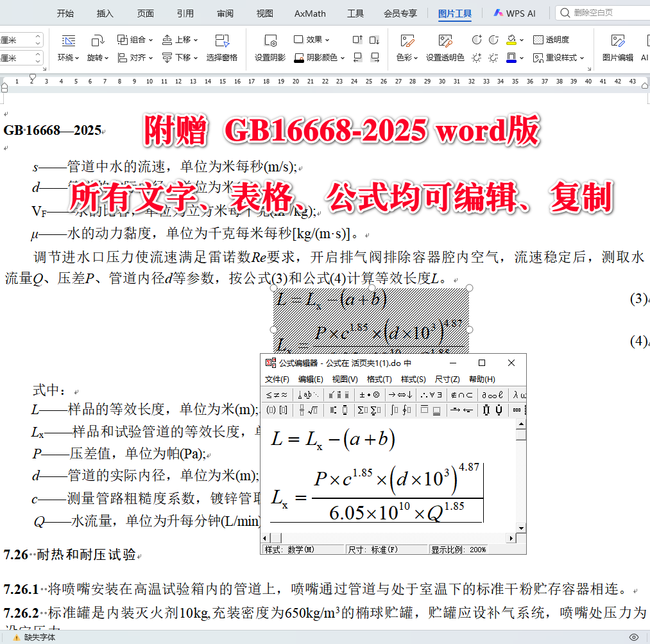Click the blue color swatch in the color group

511,61
